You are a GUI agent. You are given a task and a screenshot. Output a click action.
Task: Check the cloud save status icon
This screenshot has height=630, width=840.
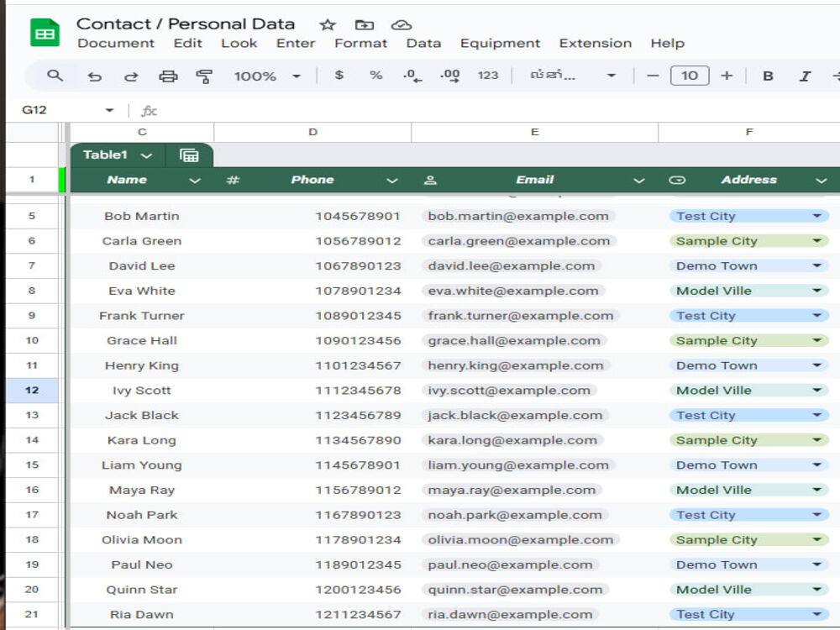tap(402, 24)
